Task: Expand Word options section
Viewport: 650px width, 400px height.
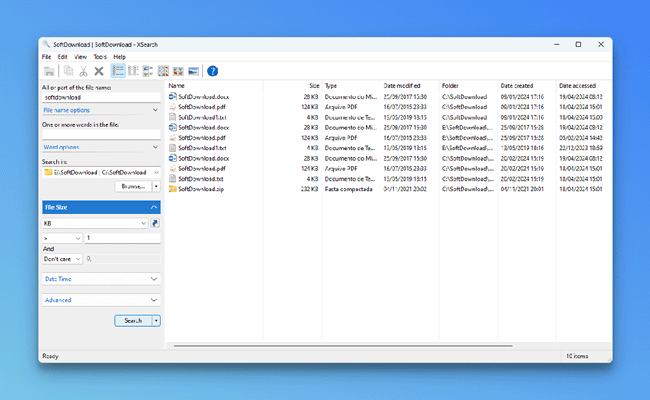Action: (x=101, y=147)
